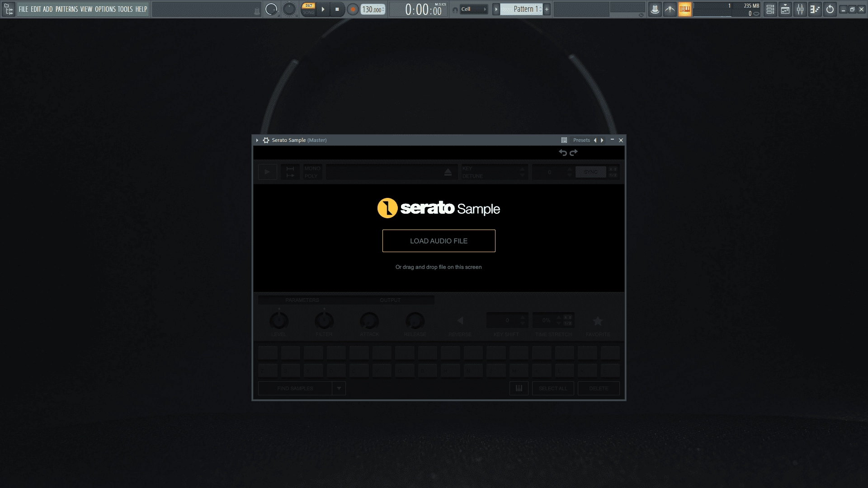Screen dimensions: 868x488
Task: Select next preset arrow
Action: coord(602,140)
